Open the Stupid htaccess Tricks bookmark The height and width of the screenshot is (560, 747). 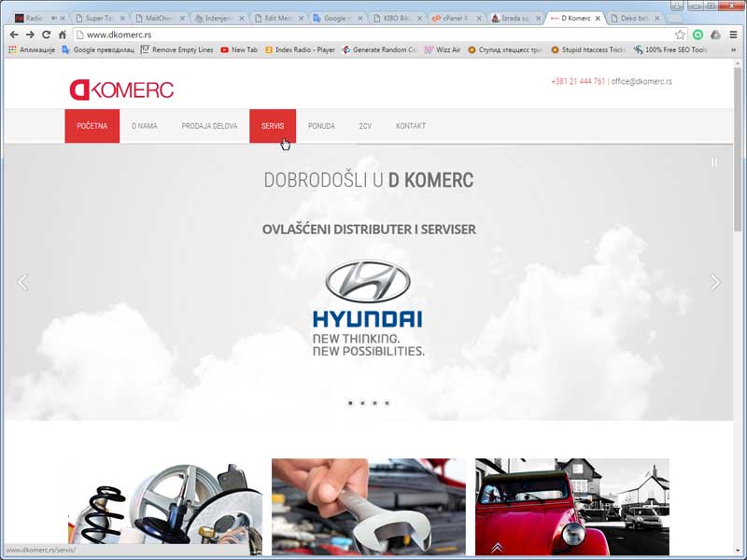[x=588, y=49]
